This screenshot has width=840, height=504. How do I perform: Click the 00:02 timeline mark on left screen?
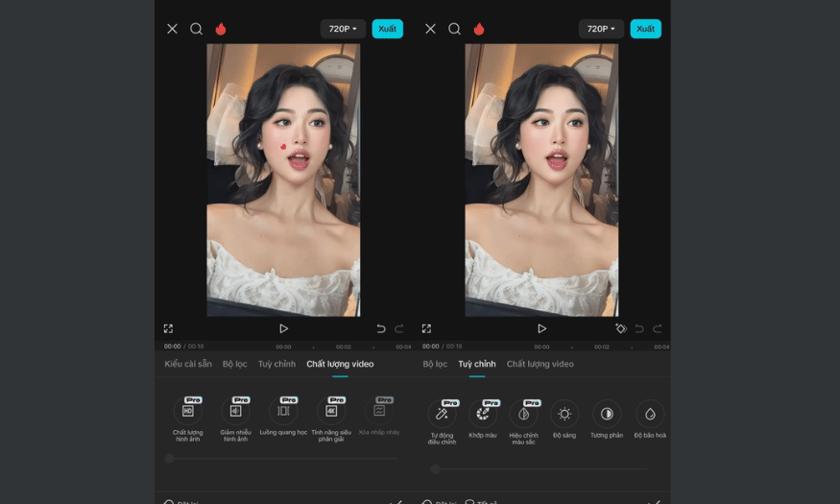344,347
